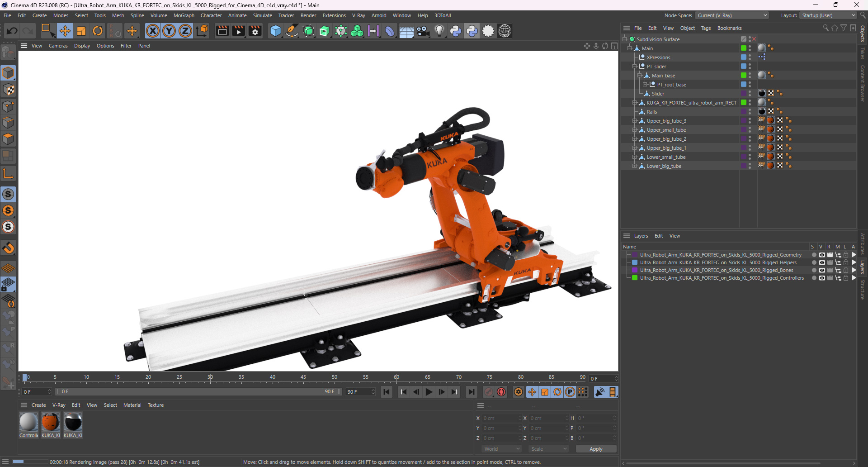Click the green layer color of Controllers layer
The width and height of the screenshot is (868, 467).
pyautogui.click(x=635, y=278)
